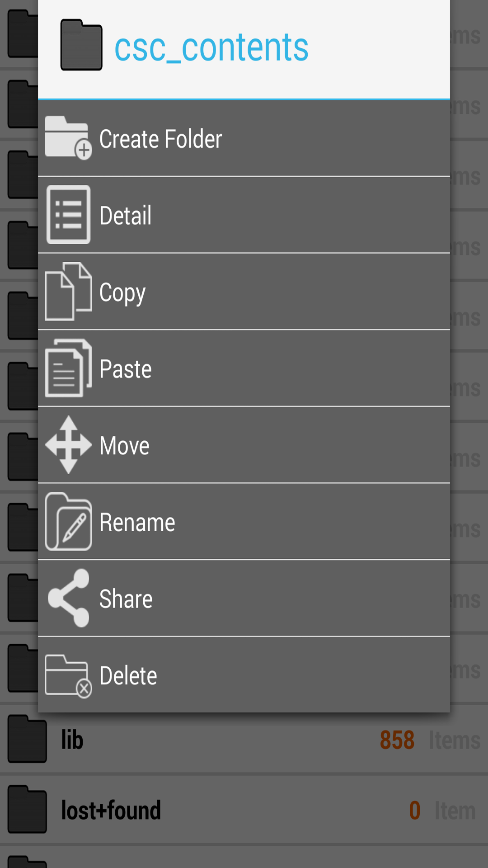Select Move text label
Screen dimensions: 488x868
pos(124,446)
